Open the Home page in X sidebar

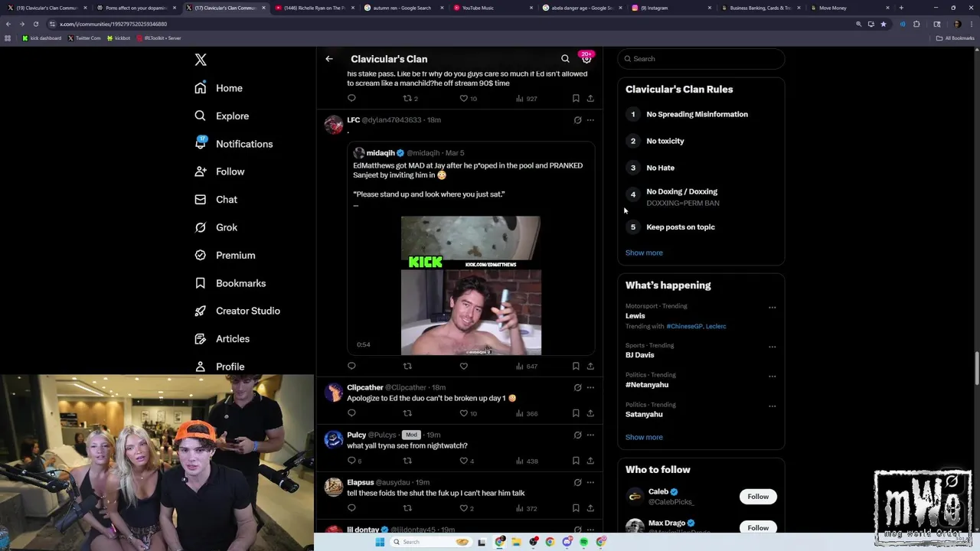coord(218,88)
